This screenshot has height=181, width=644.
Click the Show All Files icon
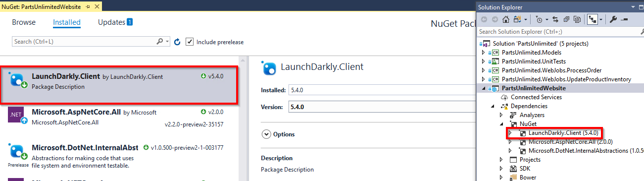point(577,20)
